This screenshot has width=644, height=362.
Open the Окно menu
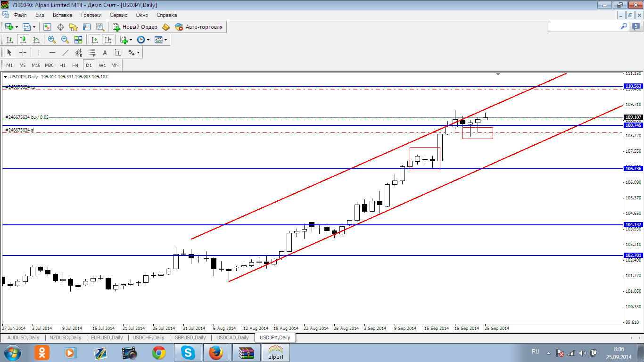coord(142,15)
